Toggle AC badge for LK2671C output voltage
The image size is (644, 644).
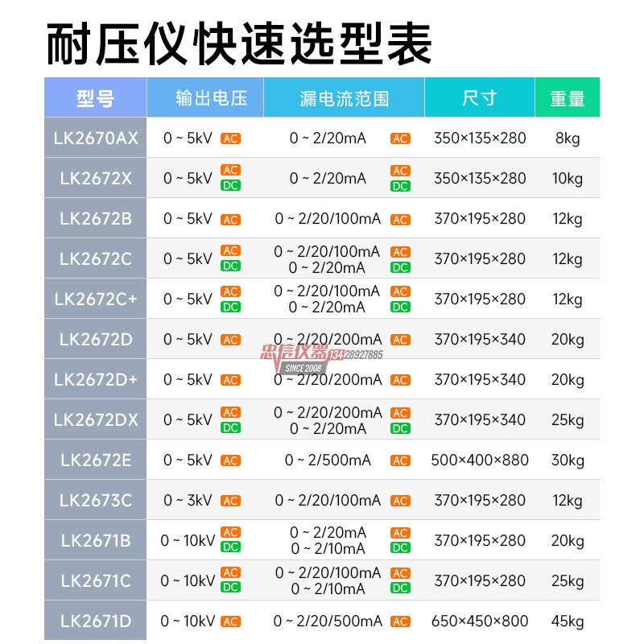point(231,571)
